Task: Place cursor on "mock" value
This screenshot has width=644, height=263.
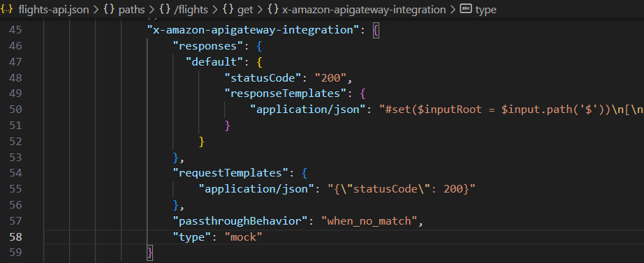Action: [x=243, y=236]
